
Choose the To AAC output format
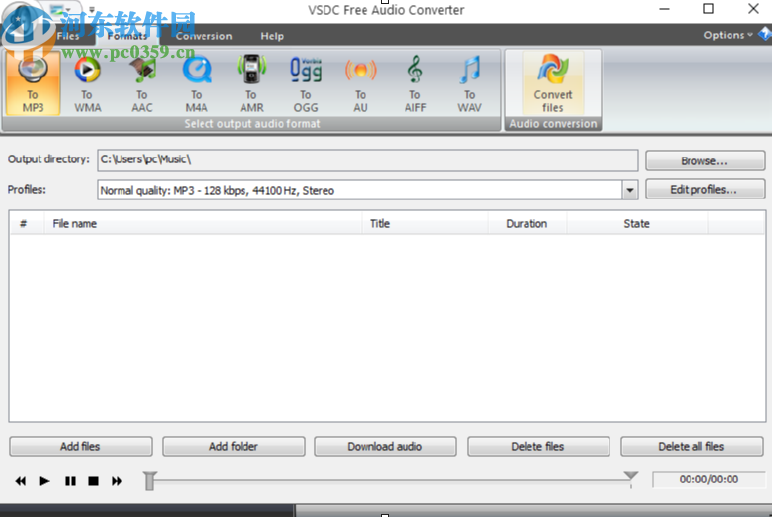[142, 84]
